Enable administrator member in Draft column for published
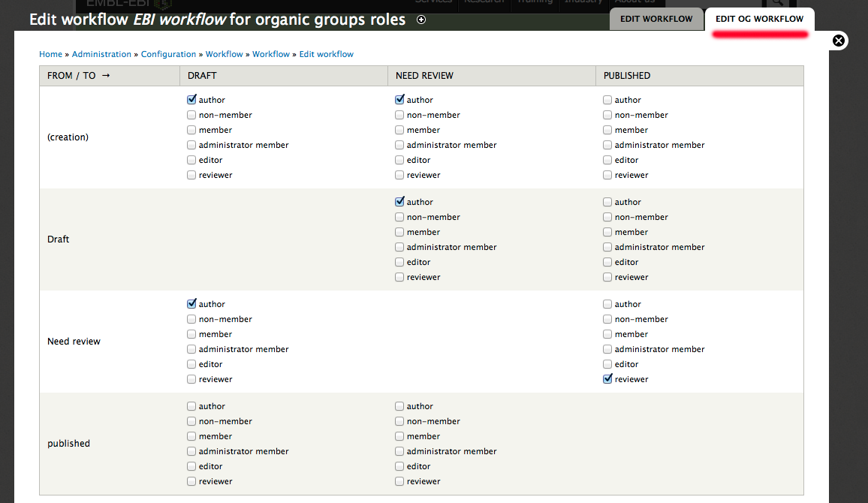Viewport: 868px width, 503px height. point(191,450)
